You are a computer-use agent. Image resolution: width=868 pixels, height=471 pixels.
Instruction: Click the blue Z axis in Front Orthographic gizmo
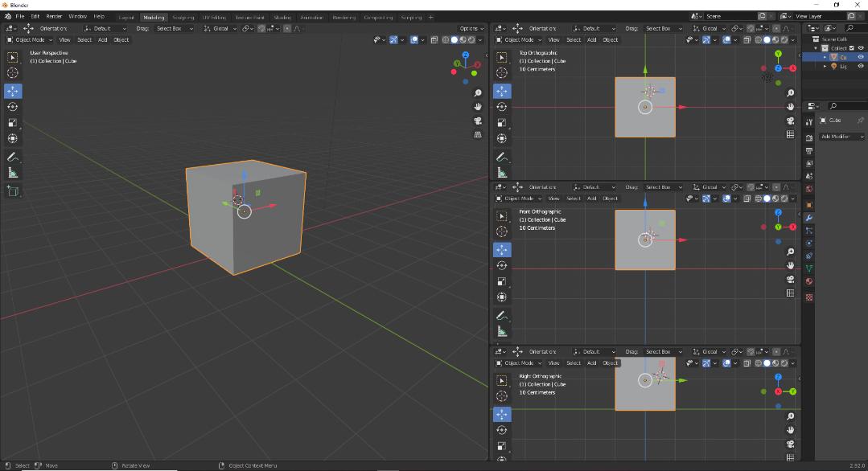click(x=779, y=212)
